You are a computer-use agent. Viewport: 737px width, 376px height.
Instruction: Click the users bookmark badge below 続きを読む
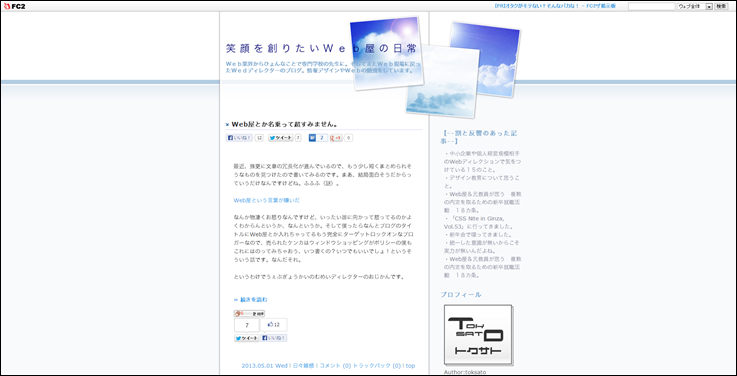(x=249, y=313)
